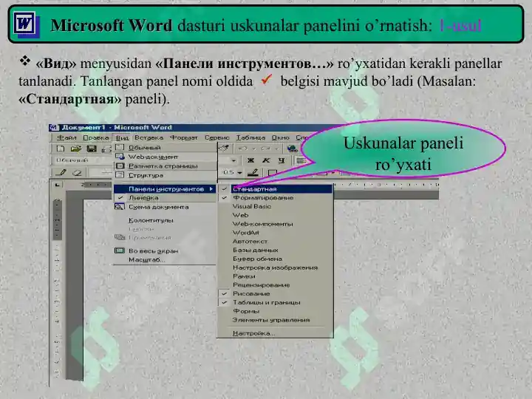
Task: Click the New document icon
Action: (61, 149)
